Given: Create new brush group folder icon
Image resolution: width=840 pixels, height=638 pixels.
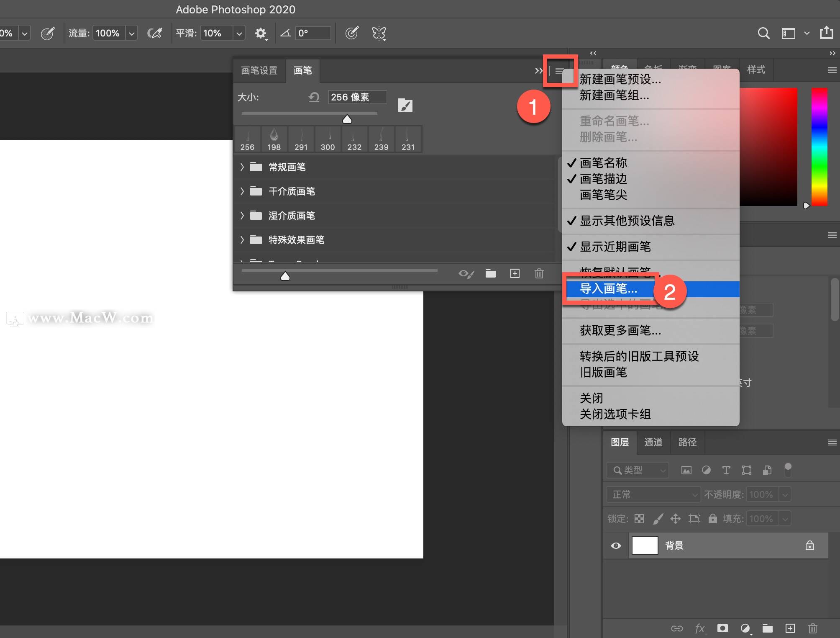Looking at the screenshot, I should coord(490,273).
